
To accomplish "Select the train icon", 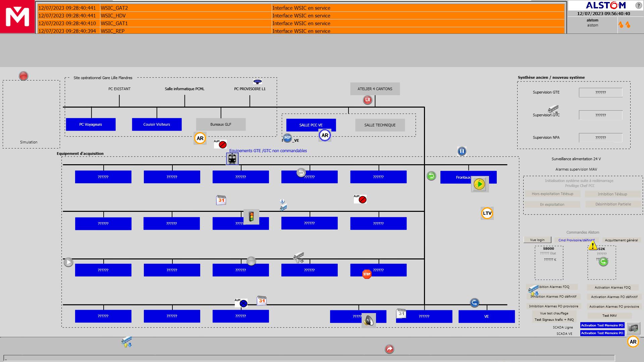I will (232, 159).
